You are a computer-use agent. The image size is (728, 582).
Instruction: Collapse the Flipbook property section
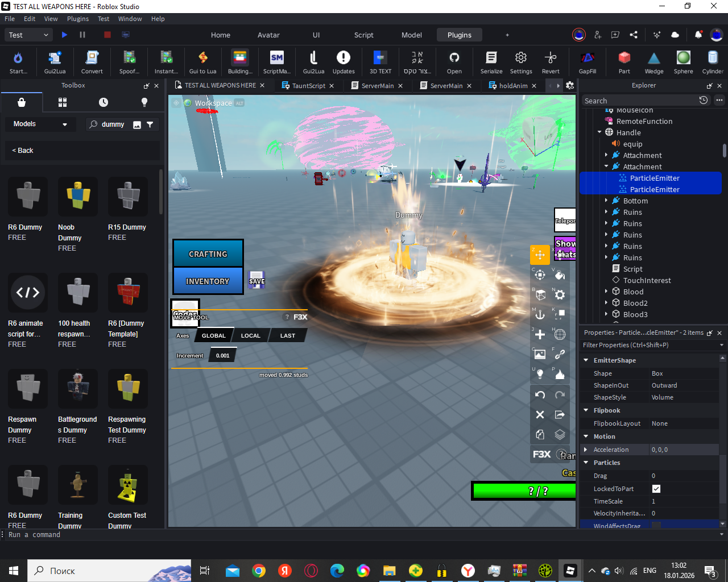point(586,410)
